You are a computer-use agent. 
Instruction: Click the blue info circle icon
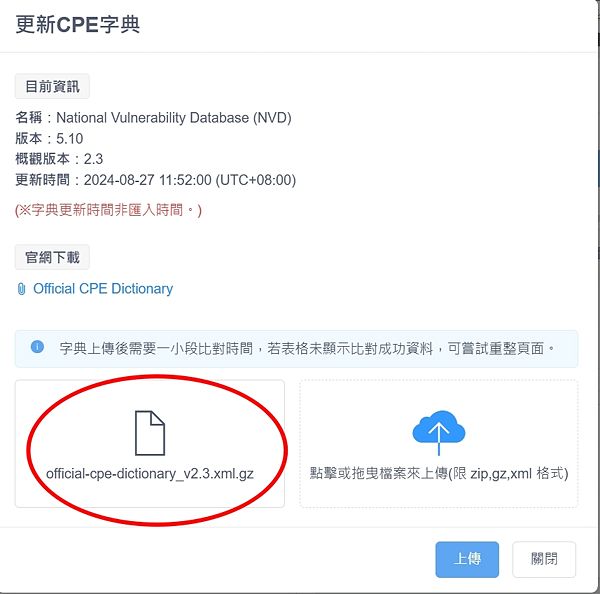click(x=37, y=347)
